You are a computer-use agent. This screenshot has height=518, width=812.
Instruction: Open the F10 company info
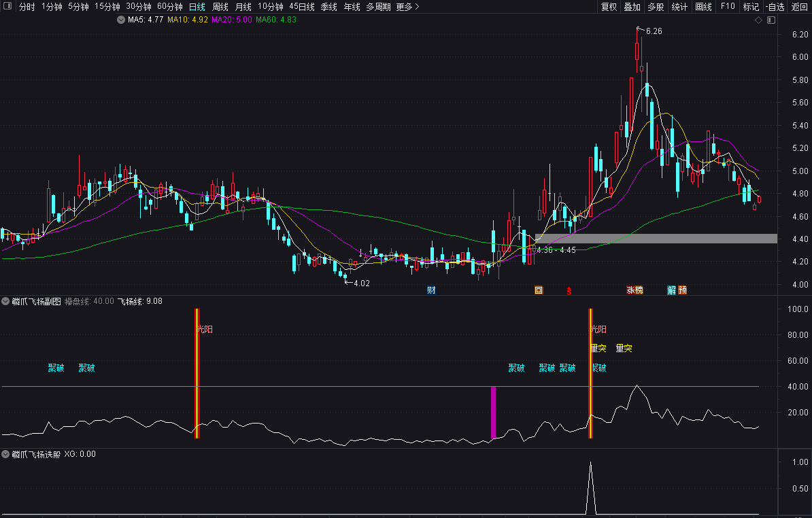pyautogui.click(x=728, y=7)
